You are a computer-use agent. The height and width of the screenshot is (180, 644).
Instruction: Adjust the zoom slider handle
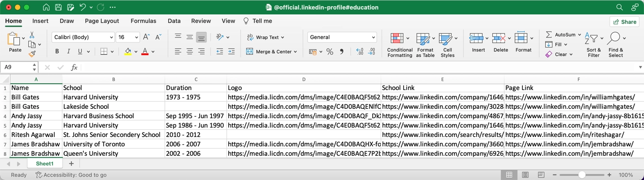coord(582,175)
